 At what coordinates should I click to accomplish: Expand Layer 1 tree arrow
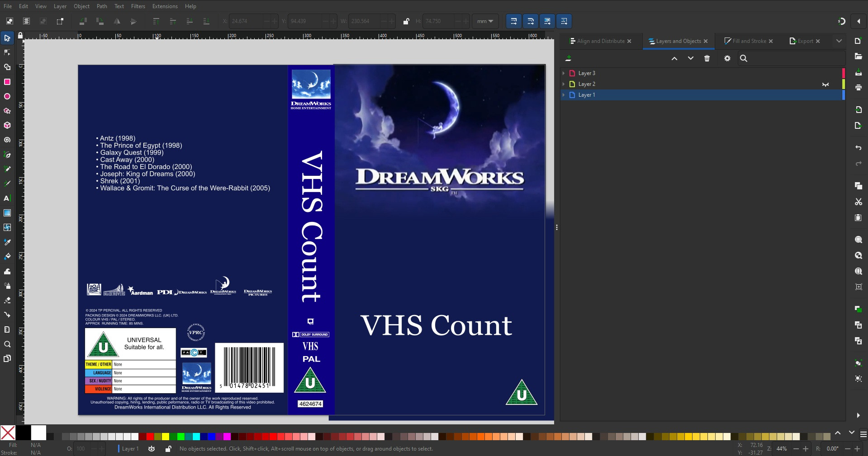coord(564,95)
